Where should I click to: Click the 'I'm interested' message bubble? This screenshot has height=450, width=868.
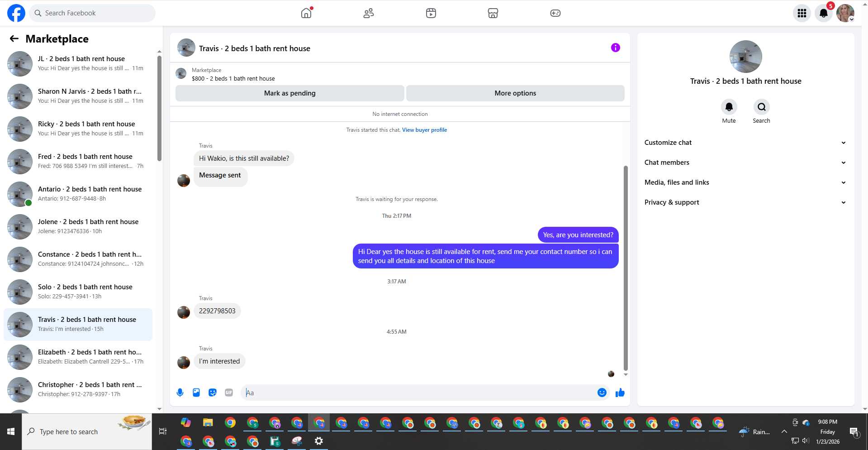pyautogui.click(x=219, y=361)
